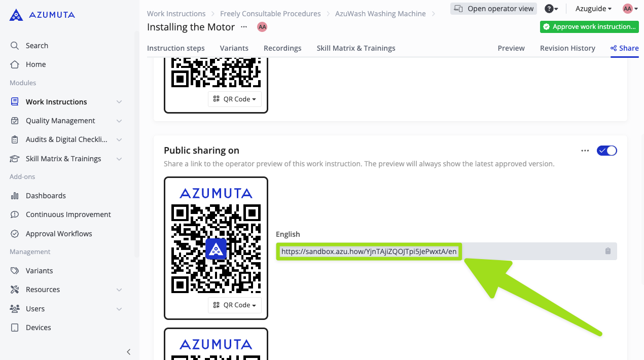The height and width of the screenshot is (360, 644).
Task: Click the Variants tag icon in sidebar
Action: [15, 271]
